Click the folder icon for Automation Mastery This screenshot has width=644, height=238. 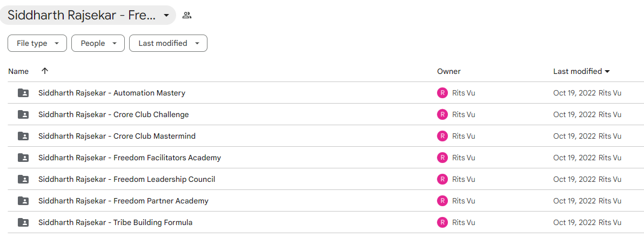click(x=23, y=93)
